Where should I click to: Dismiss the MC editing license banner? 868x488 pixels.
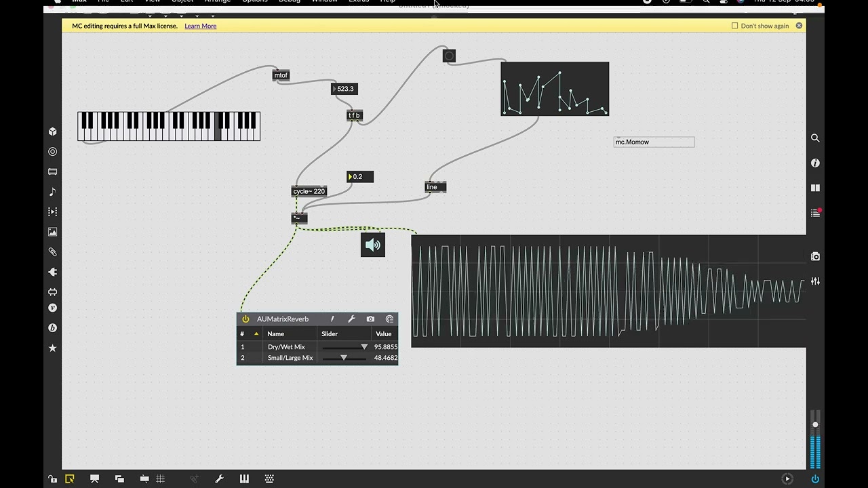799,26
